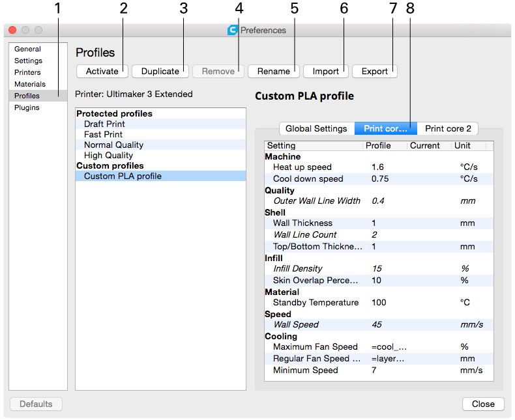Click the Standby Temperature value 100

tap(379, 303)
